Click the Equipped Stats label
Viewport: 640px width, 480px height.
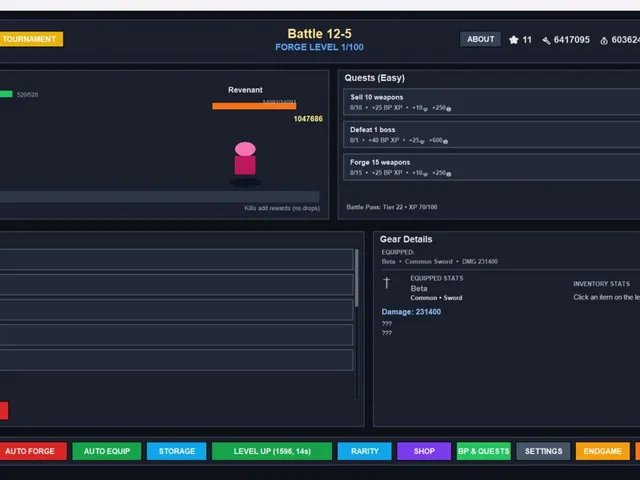click(x=437, y=278)
